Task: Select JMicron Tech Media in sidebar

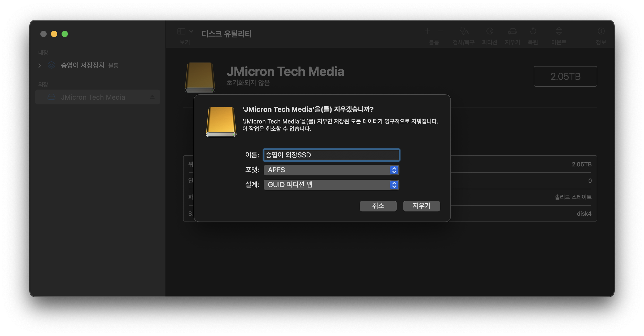Action: point(93,97)
